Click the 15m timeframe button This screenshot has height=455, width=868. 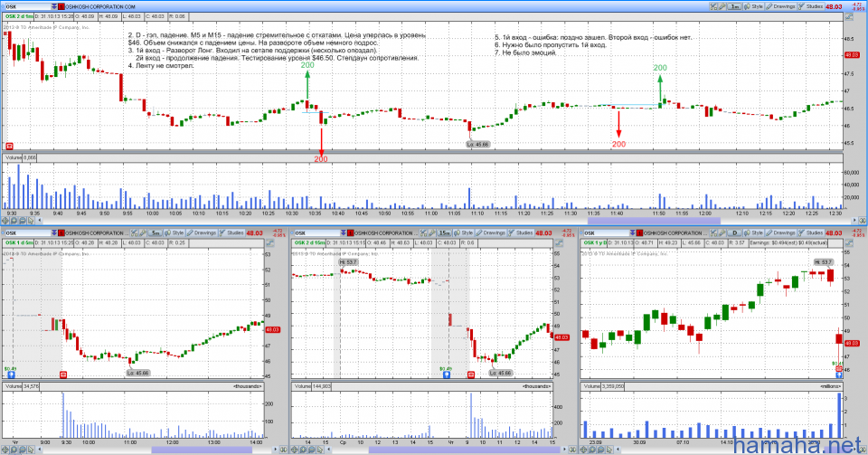point(445,233)
